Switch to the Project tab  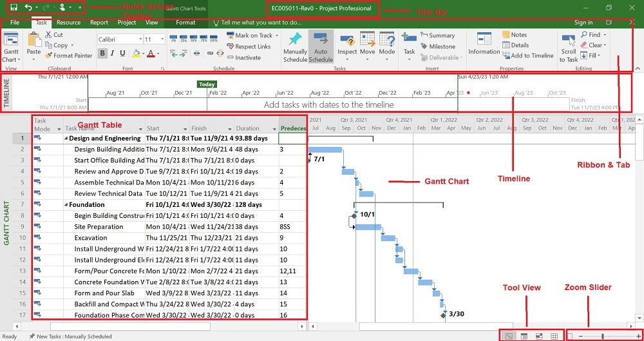tap(127, 23)
